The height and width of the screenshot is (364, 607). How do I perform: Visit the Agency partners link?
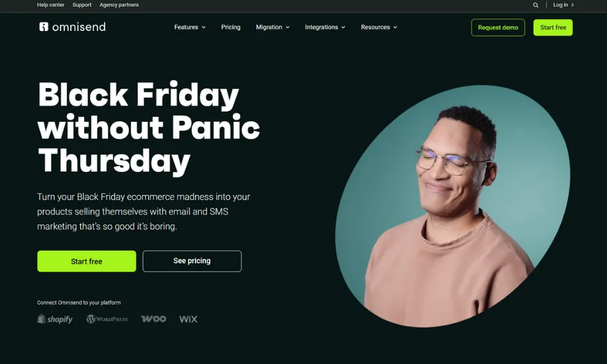[x=119, y=5]
